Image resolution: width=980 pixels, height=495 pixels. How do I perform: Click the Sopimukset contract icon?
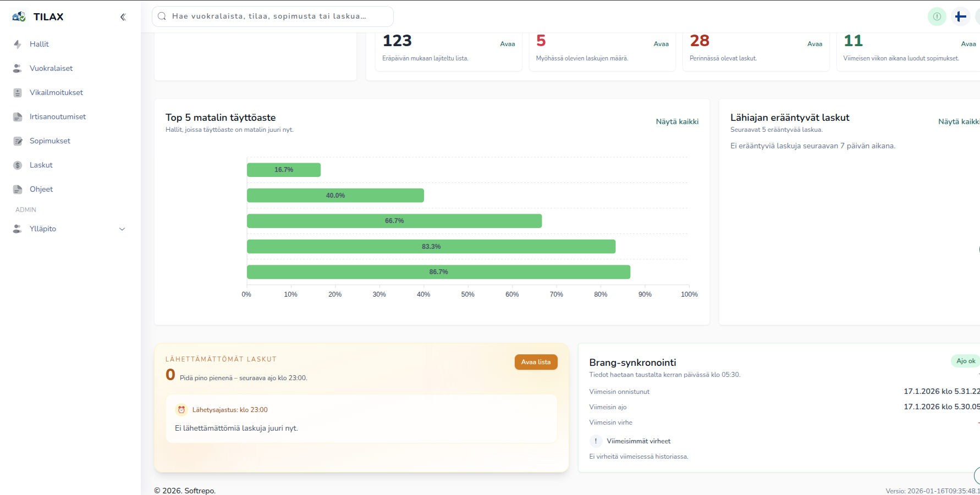coord(18,141)
